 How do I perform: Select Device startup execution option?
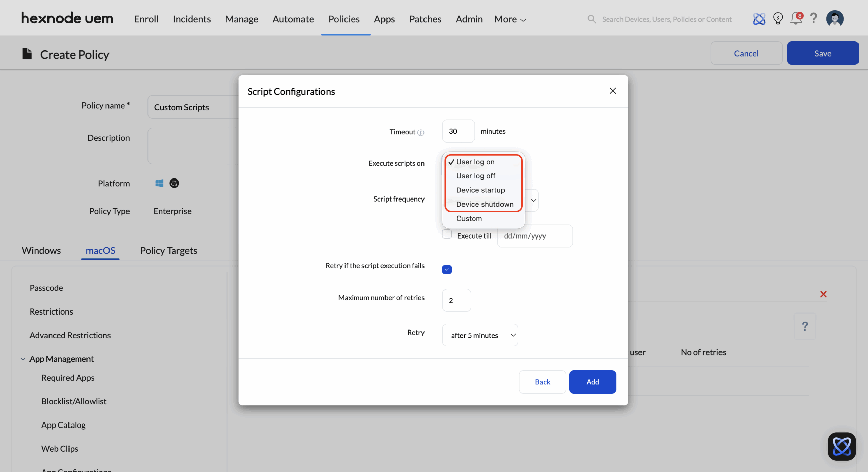[x=480, y=190]
